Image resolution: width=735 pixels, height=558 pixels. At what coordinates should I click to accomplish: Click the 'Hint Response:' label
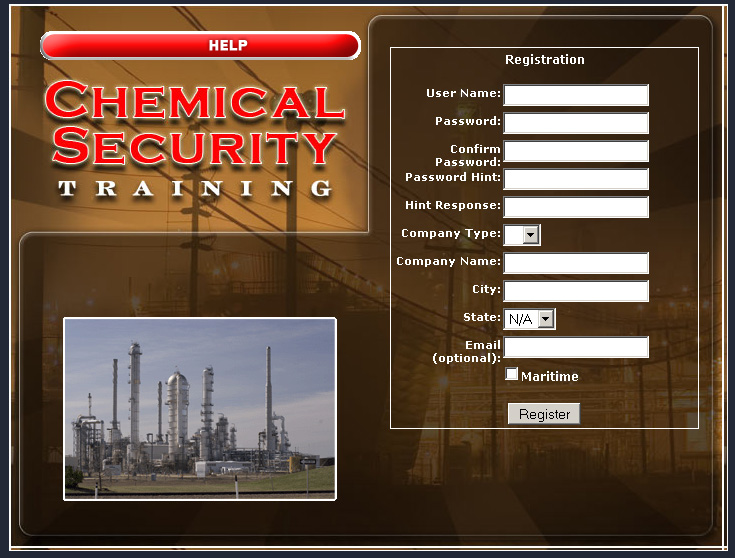pyautogui.click(x=453, y=205)
